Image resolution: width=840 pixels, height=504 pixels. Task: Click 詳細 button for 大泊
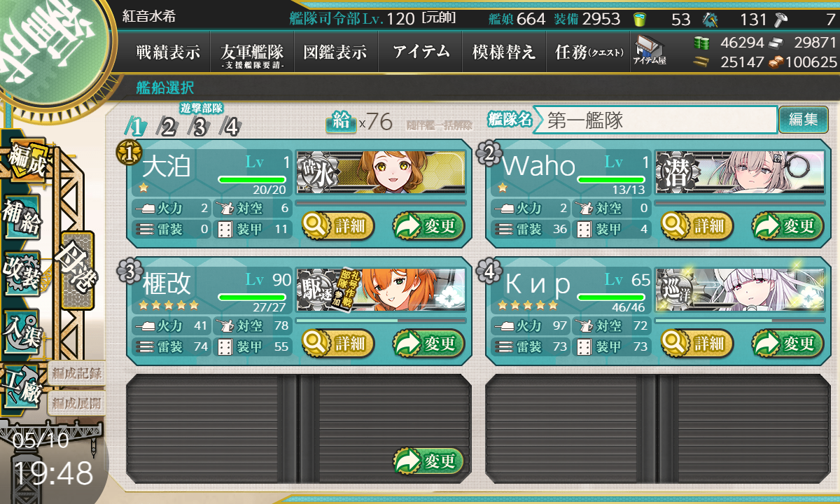pos(338,226)
